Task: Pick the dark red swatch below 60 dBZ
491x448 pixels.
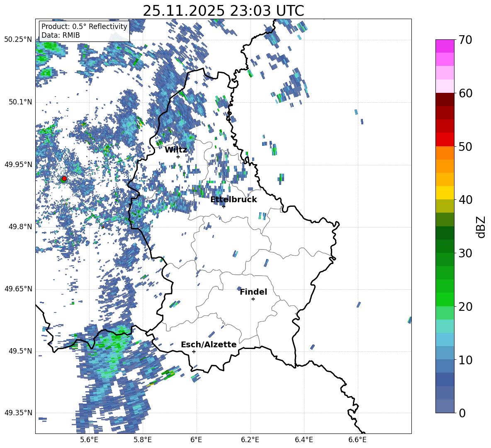Action: click(x=445, y=99)
